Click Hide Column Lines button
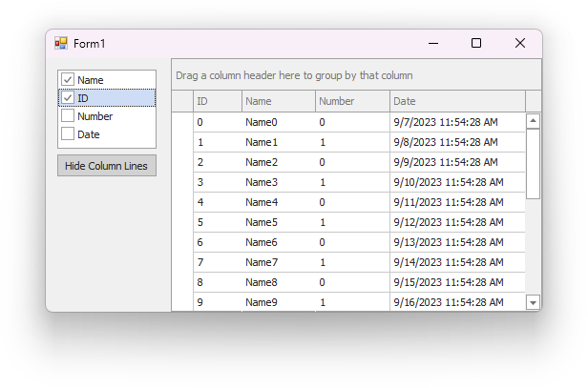588x388 pixels. [x=107, y=166]
